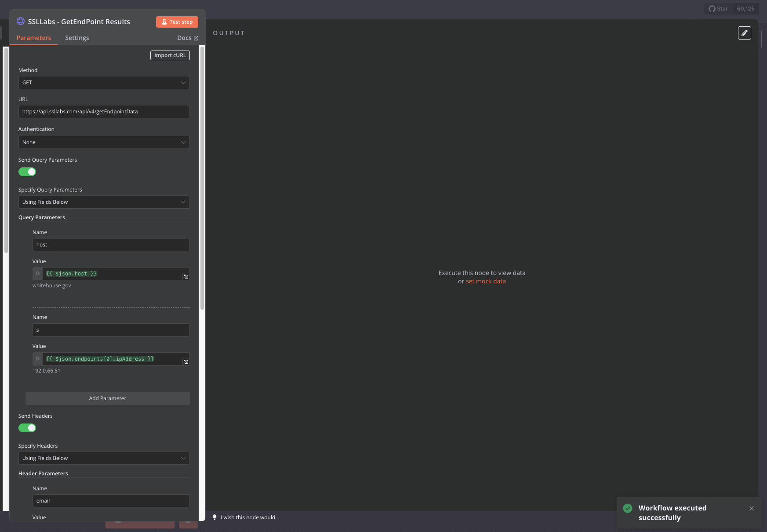
Task: Click 'I wish this node would...' text
Action: 250,518
